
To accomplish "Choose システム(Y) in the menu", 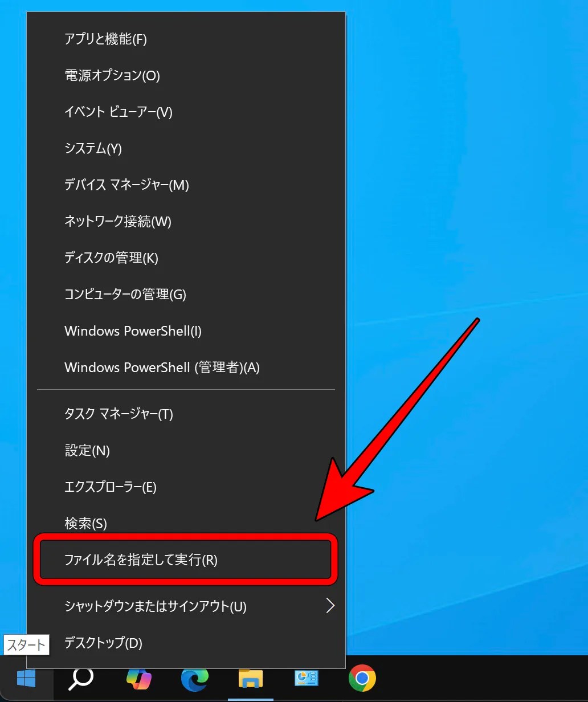I will tap(186, 149).
